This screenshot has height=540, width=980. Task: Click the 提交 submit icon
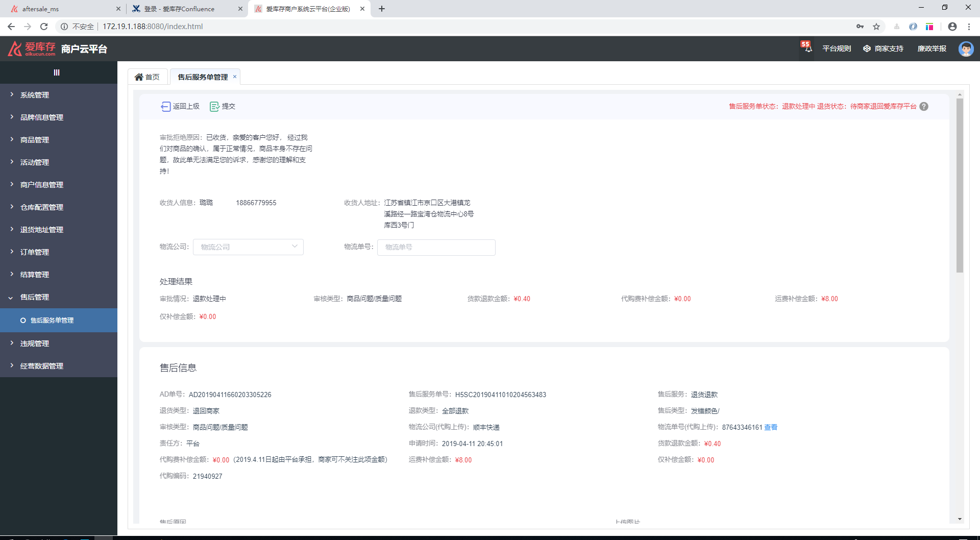(x=215, y=106)
